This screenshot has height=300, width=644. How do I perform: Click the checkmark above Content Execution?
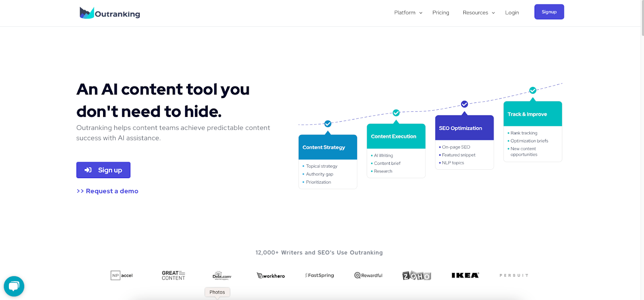click(396, 113)
